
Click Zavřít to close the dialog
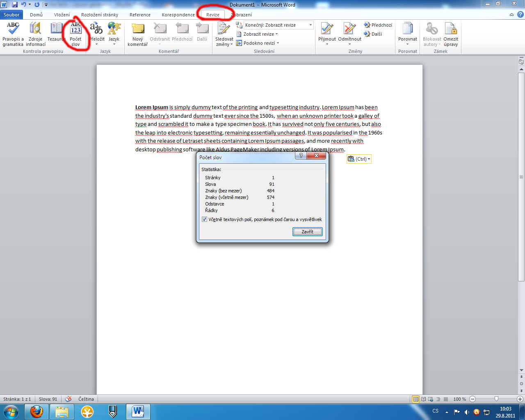[307, 232]
